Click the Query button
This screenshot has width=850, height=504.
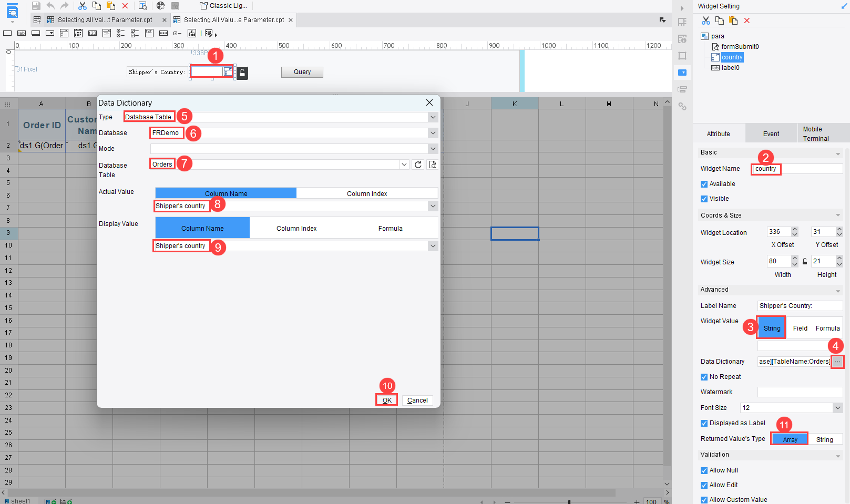pyautogui.click(x=302, y=71)
